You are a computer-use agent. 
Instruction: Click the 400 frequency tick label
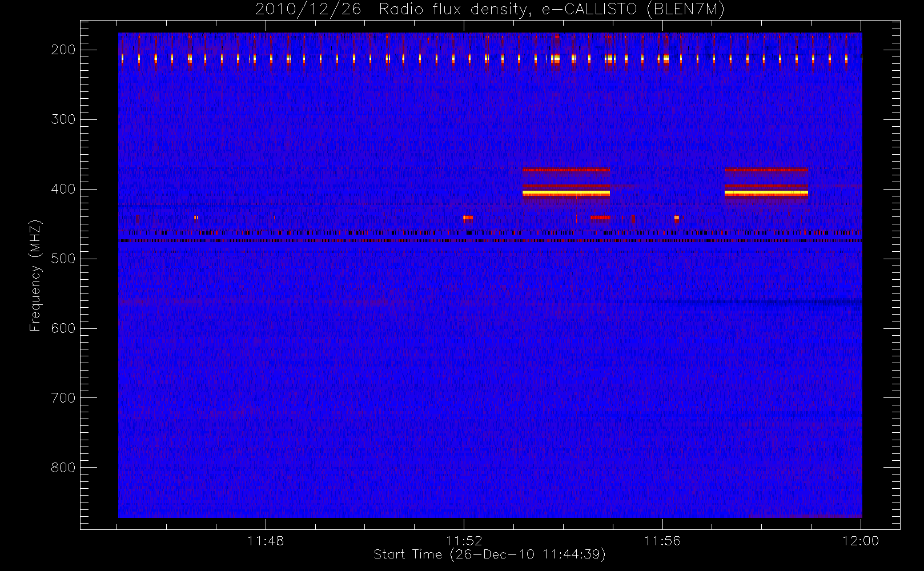click(x=63, y=189)
